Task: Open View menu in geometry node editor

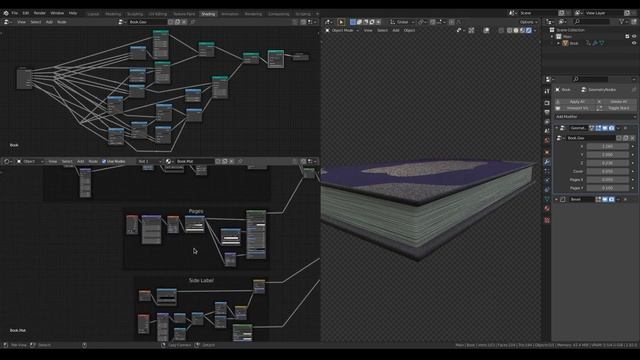Action: click(x=21, y=22)
